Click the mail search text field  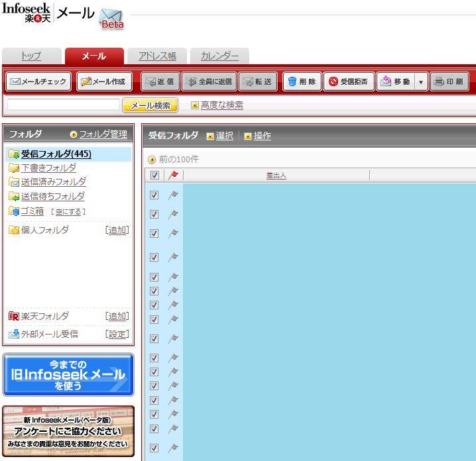click(63, 105)
